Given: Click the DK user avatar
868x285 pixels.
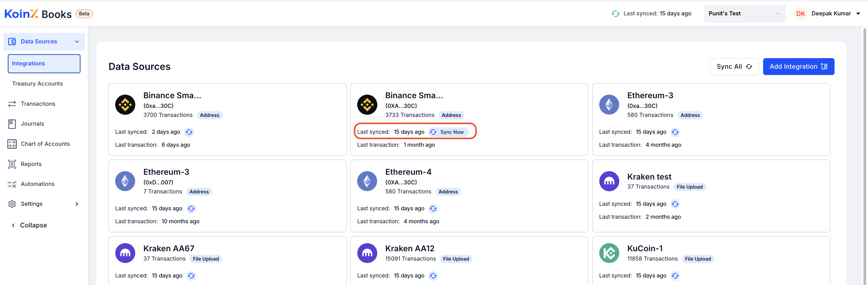Looking at the screenshot, I should [800, 14].
